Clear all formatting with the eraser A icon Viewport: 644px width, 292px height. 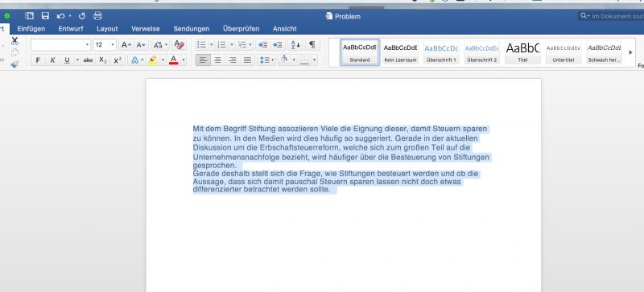click(179, 45)
